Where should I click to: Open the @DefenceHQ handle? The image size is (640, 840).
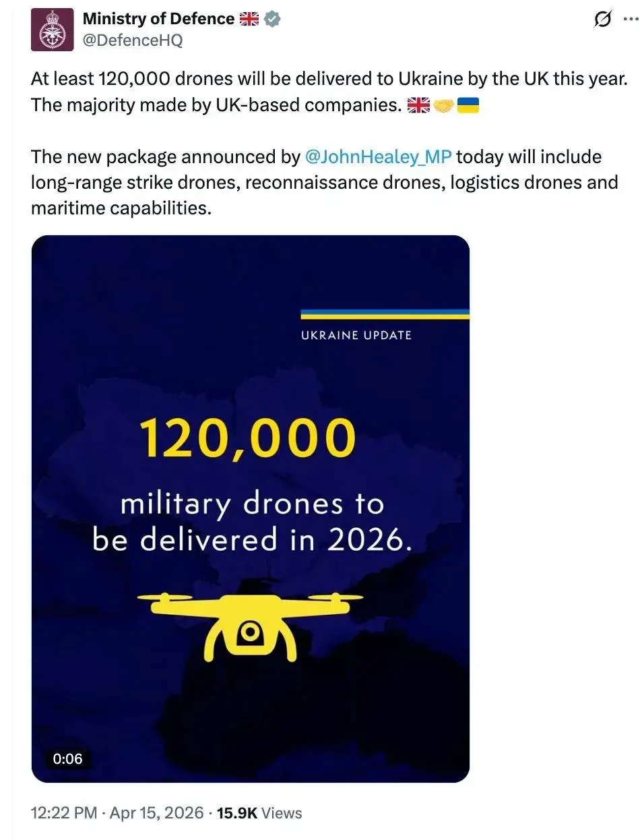coord(133,41)
